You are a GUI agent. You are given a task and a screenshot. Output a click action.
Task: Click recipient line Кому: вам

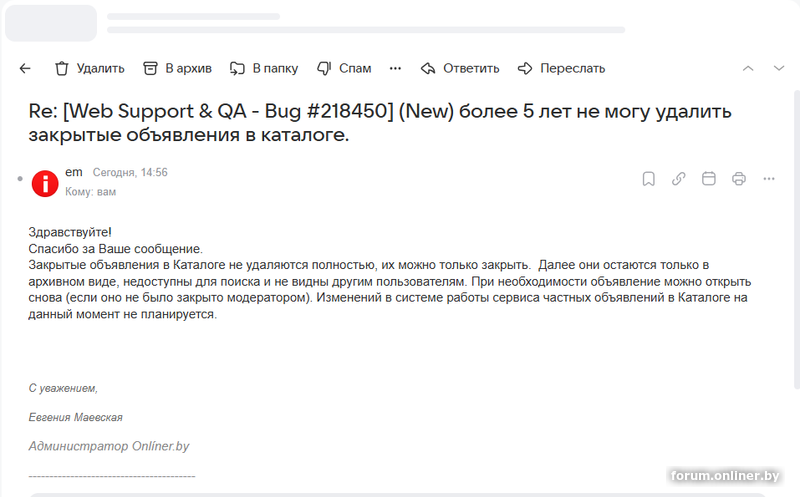click(90, 191)
